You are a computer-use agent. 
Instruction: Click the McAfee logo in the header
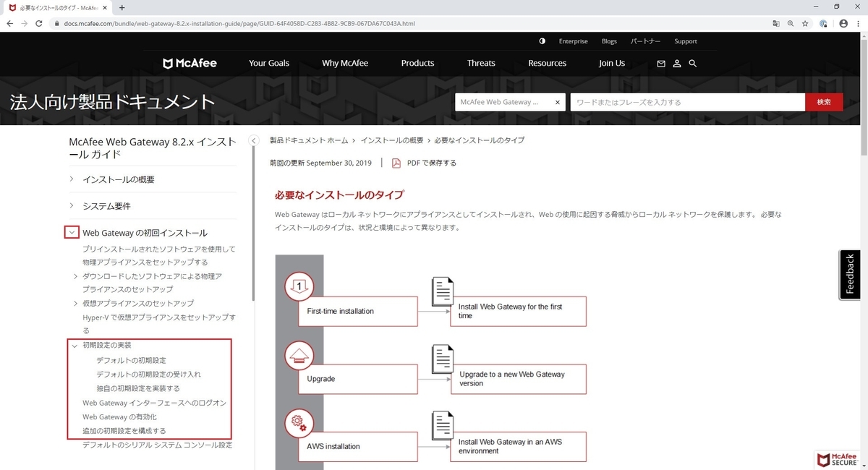coord(189,63)
